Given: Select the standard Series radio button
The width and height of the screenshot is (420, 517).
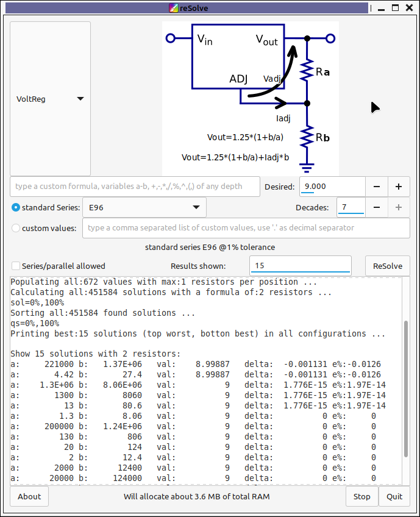Looking at the screenshot, I should [x=15, y=207].
